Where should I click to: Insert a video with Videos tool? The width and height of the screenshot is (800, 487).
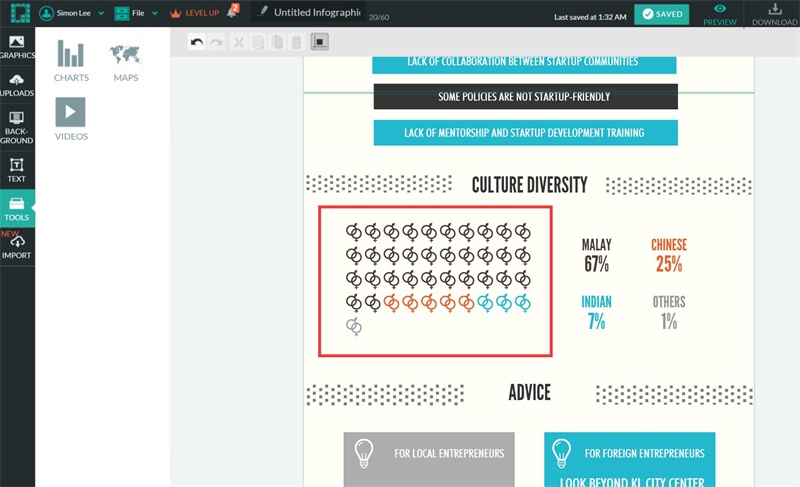tap(71, 118)
